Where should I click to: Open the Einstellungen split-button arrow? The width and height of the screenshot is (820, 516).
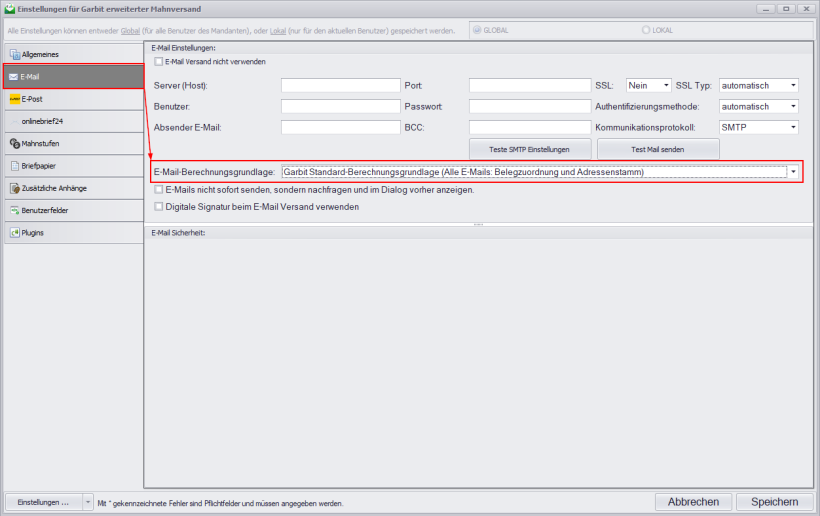[87, 502]
